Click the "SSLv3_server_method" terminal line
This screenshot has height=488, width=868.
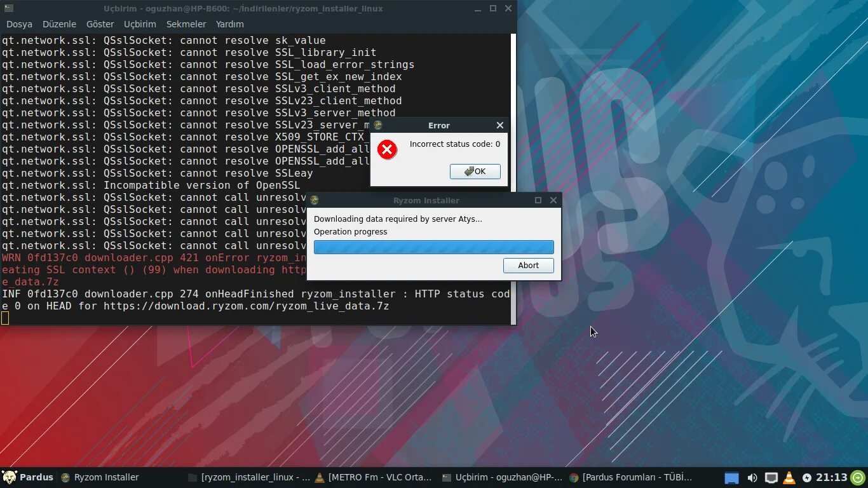click(198, 113)
